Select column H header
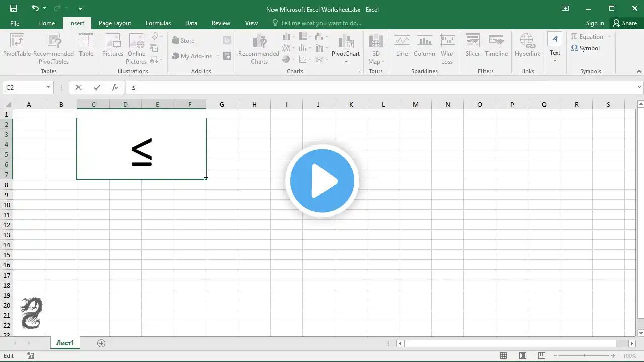Image resolution: width=644 pixels, height=362 pixels. (254, 105)
